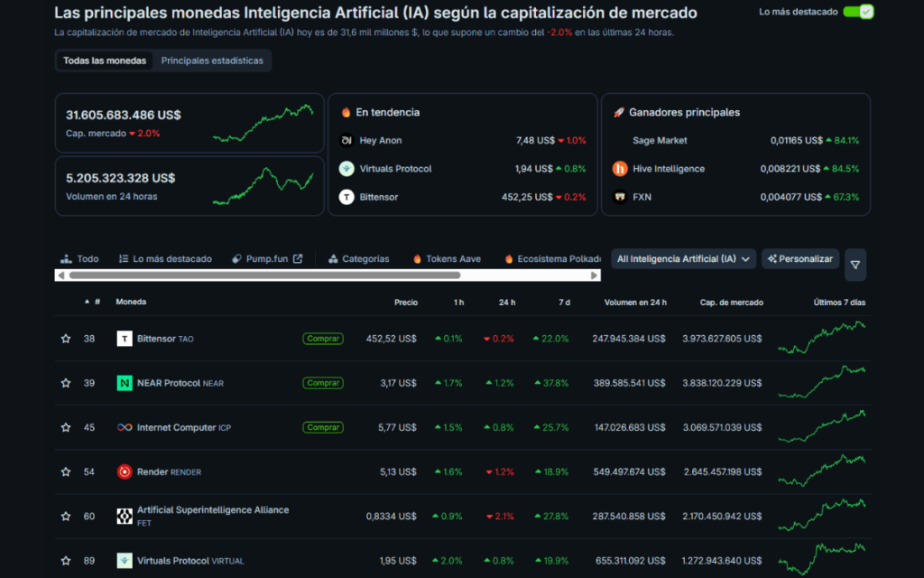Image resolution: width=924 pixels, height=578 pixels.
Task: Open the 'Categorías' filter tab
Action: click(359, 259)
